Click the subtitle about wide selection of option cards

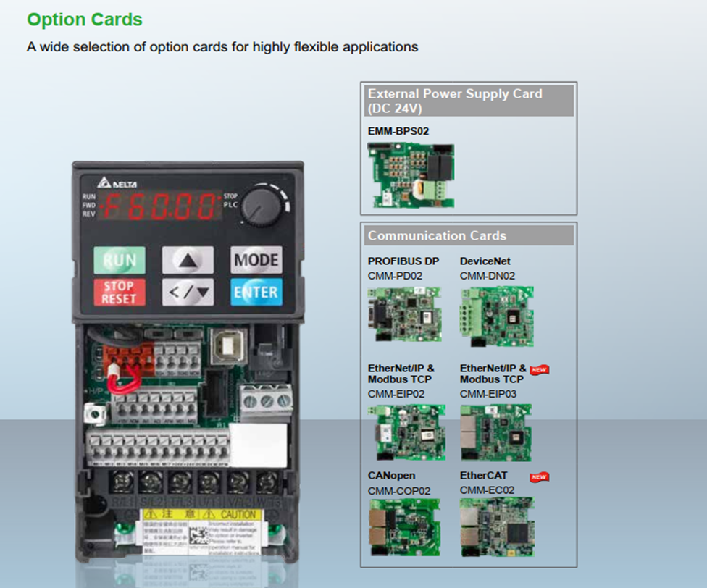(222, 47)
